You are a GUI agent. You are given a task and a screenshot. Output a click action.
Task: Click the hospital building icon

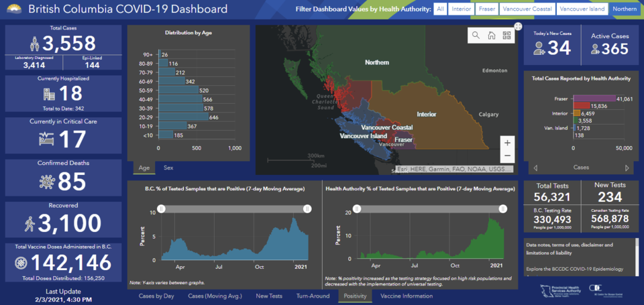click(49, 94)
